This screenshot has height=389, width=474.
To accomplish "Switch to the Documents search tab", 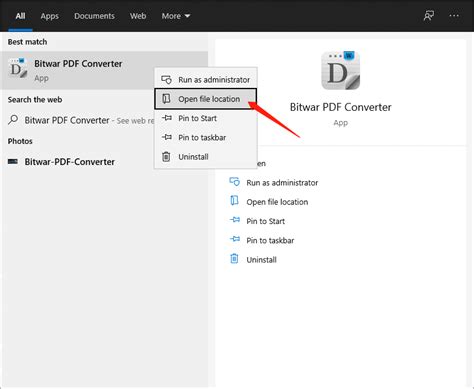I will coord(94,16).
